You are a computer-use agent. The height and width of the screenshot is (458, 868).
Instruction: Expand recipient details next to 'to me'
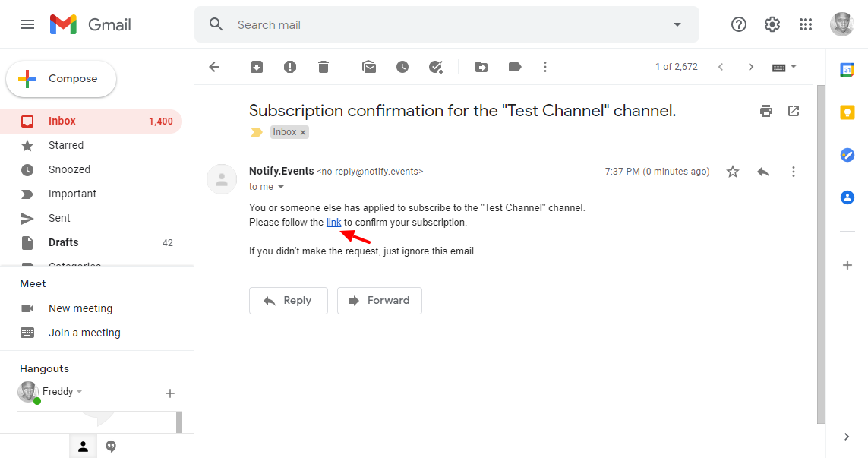[x=281, y=187]
